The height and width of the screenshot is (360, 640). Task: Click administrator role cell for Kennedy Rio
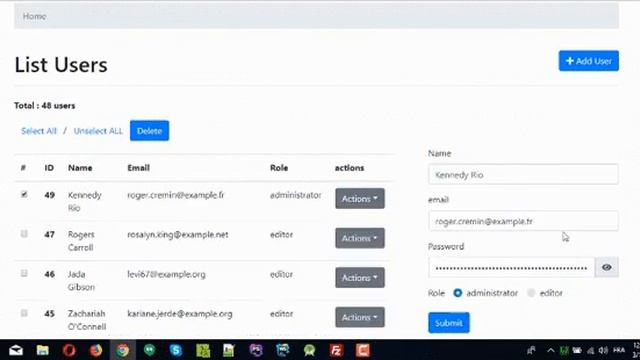[x=296, y=195]
